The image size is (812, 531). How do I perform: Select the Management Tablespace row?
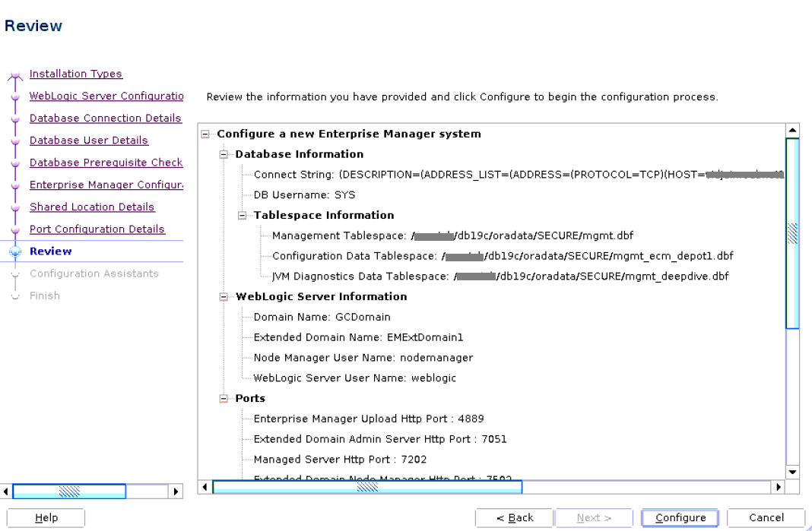tap(452, 236)
